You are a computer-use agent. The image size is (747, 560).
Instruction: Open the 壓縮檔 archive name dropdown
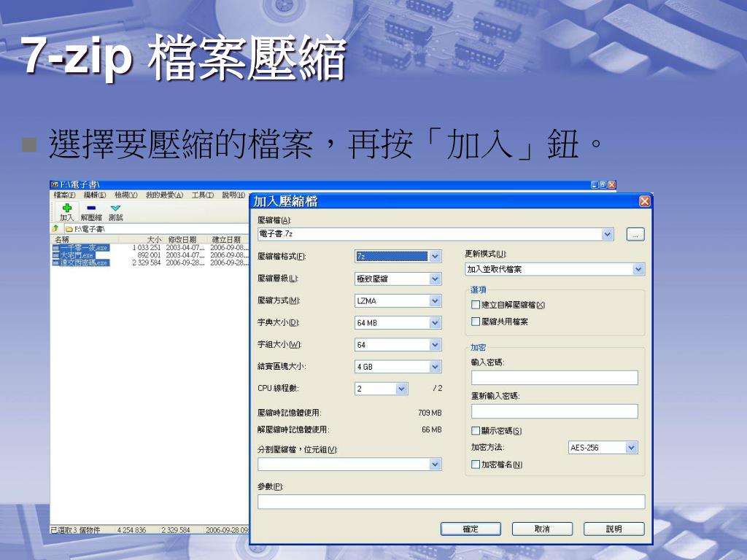pyautogui.click(x=607, y=234)
